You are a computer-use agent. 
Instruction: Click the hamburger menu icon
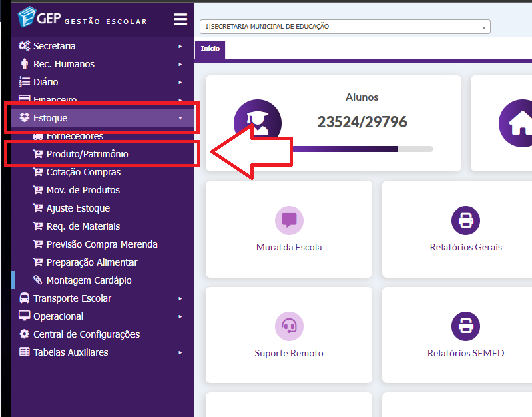pyautogui.click(x=180, y=19)
